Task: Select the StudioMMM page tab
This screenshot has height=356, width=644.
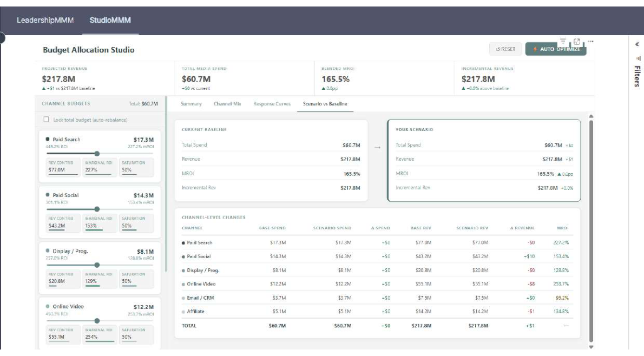Action: (110, 20)
